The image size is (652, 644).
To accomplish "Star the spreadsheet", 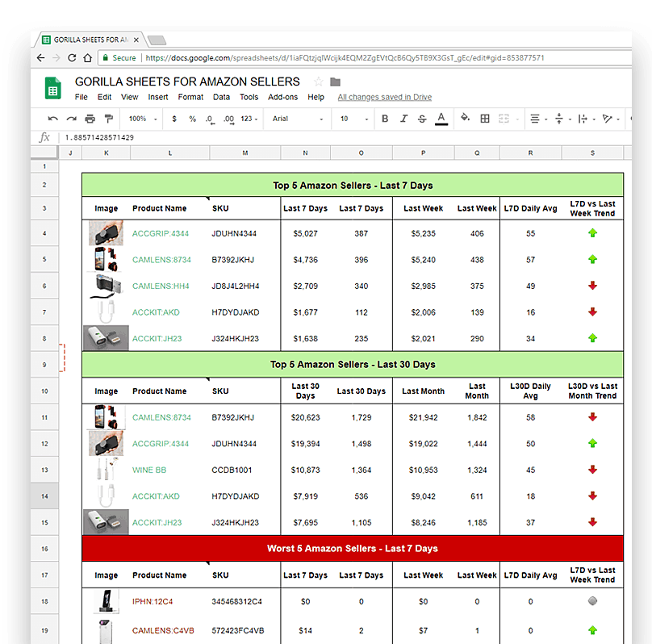I will pos(319,82).
